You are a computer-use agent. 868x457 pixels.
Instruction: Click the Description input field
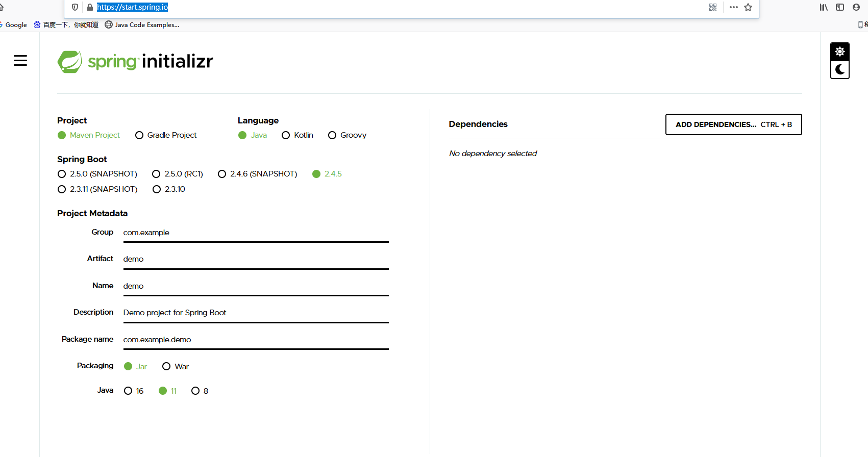[x=256, y=313]
